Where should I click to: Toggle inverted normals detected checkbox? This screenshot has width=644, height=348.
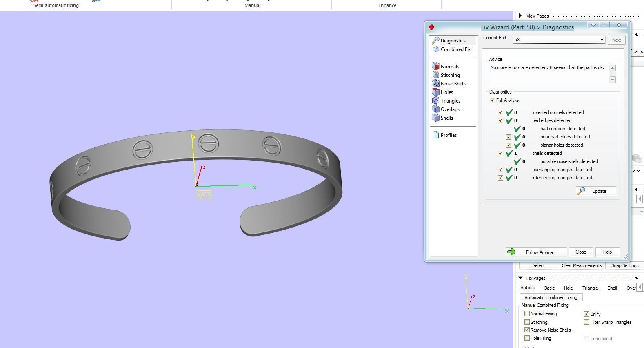(x=500, y=112)
